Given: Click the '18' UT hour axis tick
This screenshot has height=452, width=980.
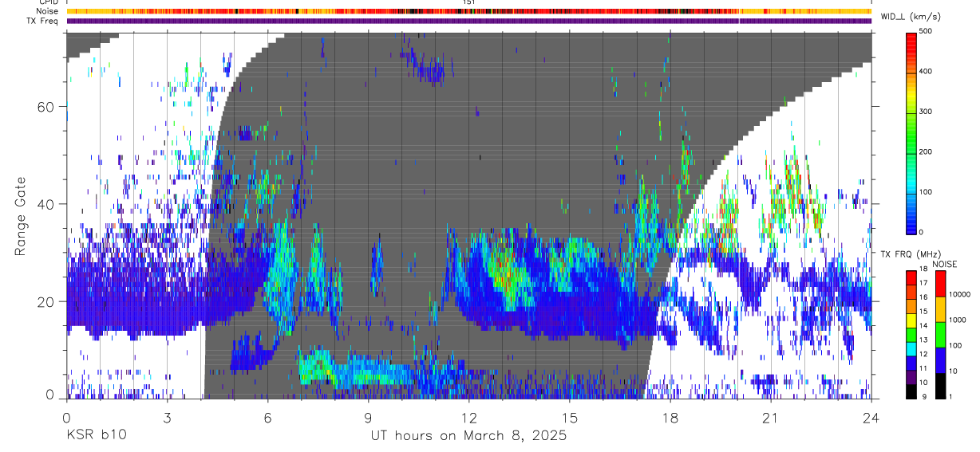Looking at the screenshot, I should point(670,417).
